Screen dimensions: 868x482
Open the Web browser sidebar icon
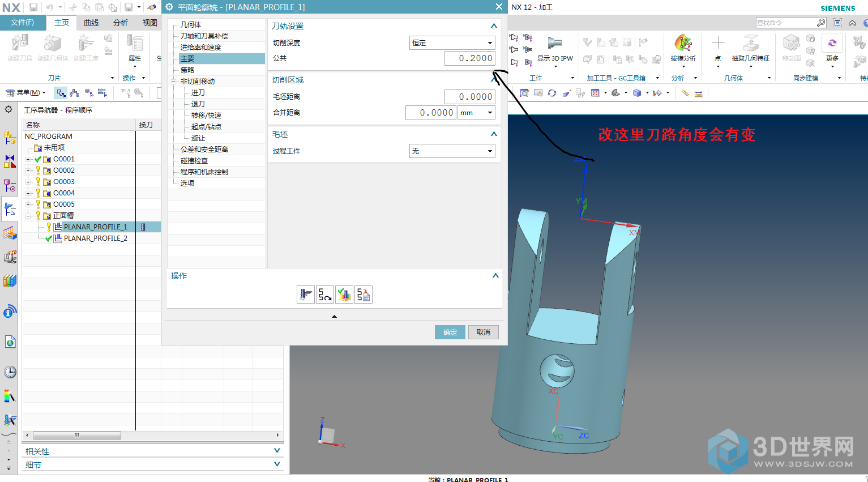point(10,342)
